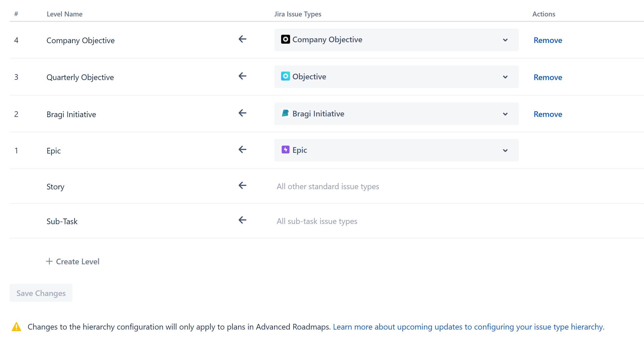Image resolution: width=644 pixels, height=338 pixels.
Task: Click the 'All other standard issue types' text
Action: pyautogui.click(x=328, y=187)
